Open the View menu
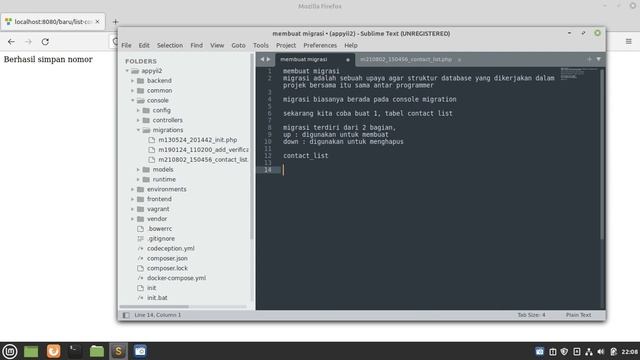This screenshot has width=640, height=360. (x=217, y=45)
